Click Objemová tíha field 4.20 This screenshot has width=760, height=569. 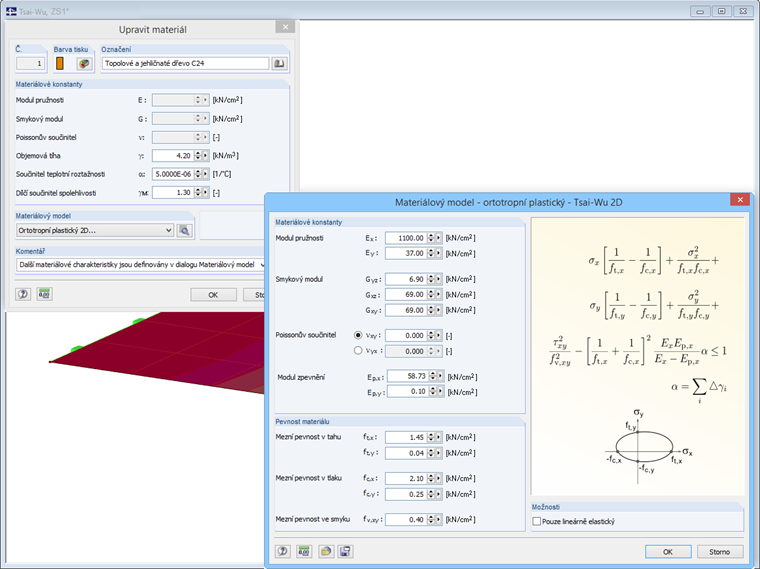point(173,156)
